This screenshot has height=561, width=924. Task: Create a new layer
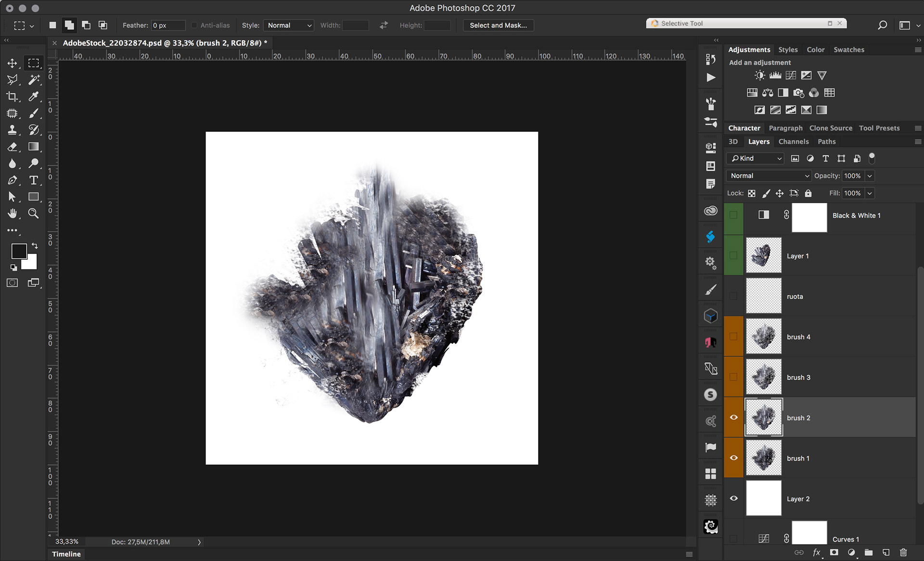[x=886, y=552]
